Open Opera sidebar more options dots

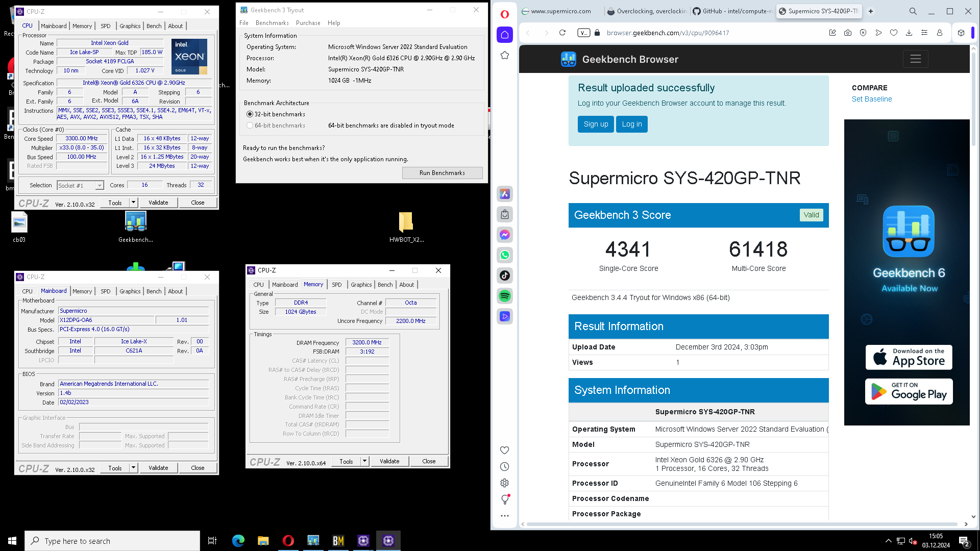click(x=504, y=516)
